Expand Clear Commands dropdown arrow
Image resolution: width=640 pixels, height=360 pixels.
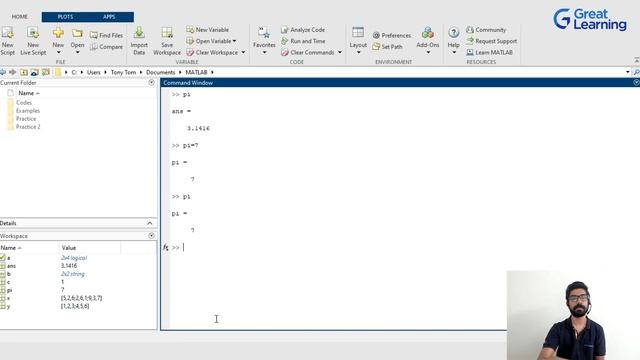click(x=340, y=53)
